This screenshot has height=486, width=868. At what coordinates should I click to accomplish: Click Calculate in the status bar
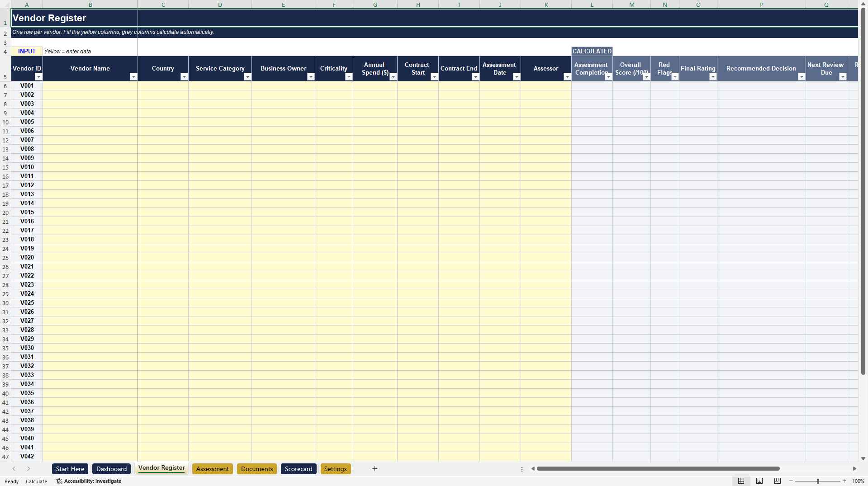click(x=36, y=481)
